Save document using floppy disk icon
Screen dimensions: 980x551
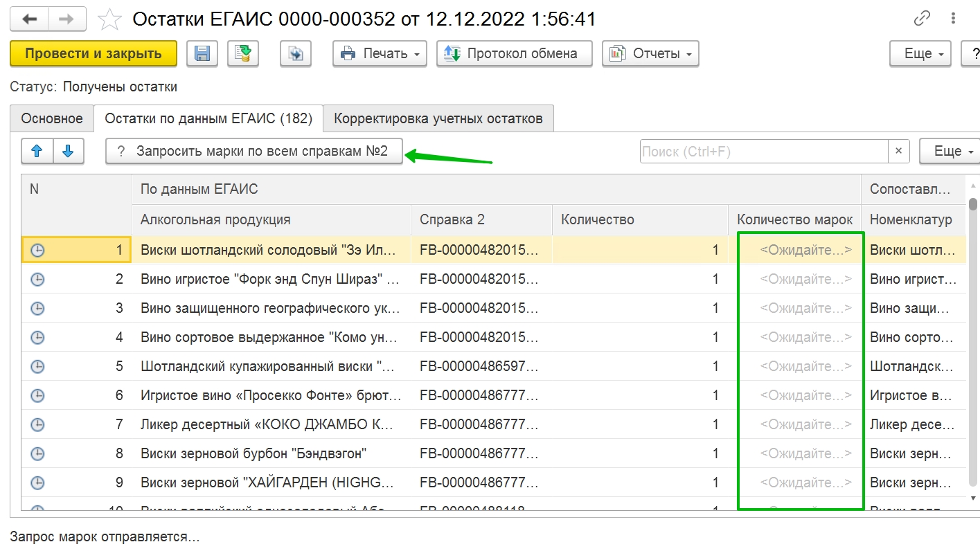click(202, 53)
